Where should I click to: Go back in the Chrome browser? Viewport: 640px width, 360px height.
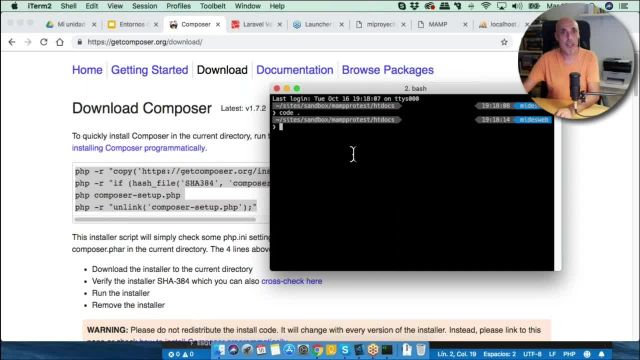(x=12, y=42)
